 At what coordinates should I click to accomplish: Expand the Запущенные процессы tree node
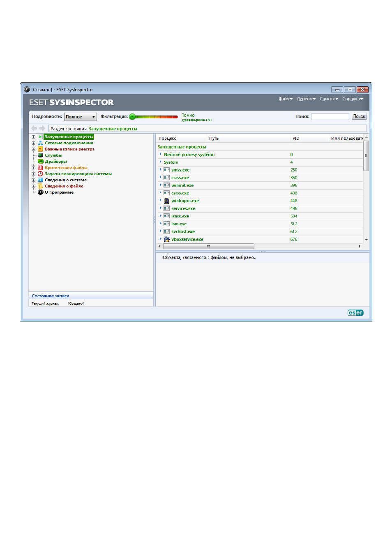tap(34, 137)
